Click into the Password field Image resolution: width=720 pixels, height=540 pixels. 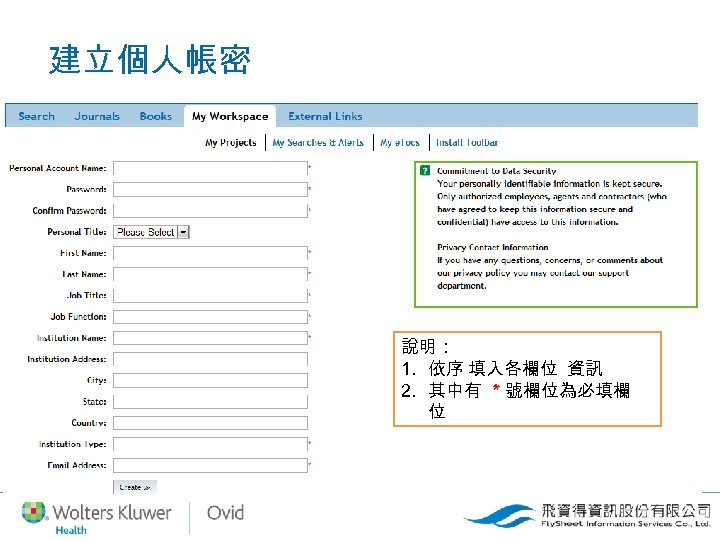pyautogui.click(x=210, y=189)
